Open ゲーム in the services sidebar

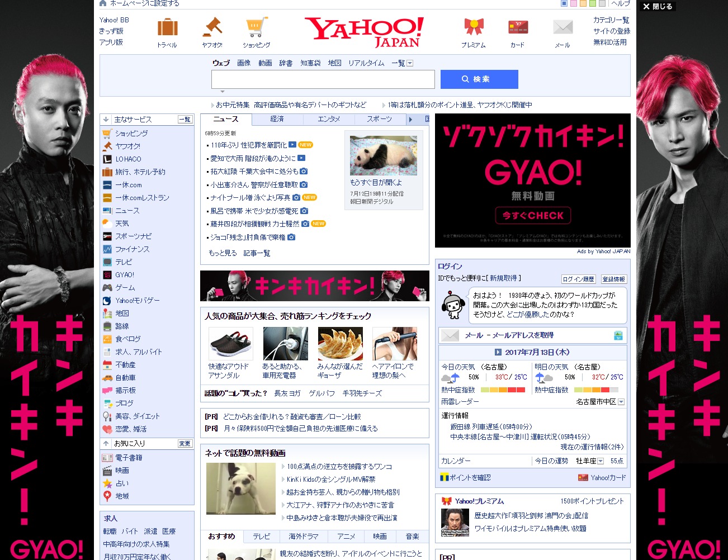[x=125, y=287]
